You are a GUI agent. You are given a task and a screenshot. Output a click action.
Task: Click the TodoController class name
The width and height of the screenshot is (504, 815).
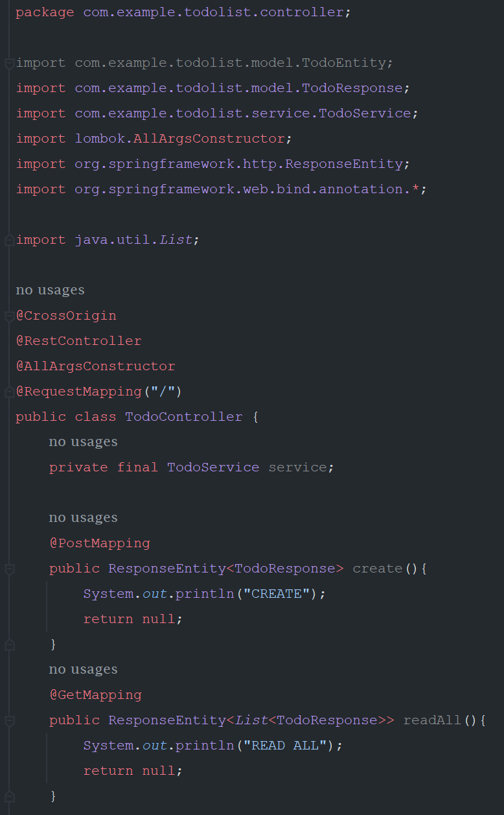(x=183, y=416)
